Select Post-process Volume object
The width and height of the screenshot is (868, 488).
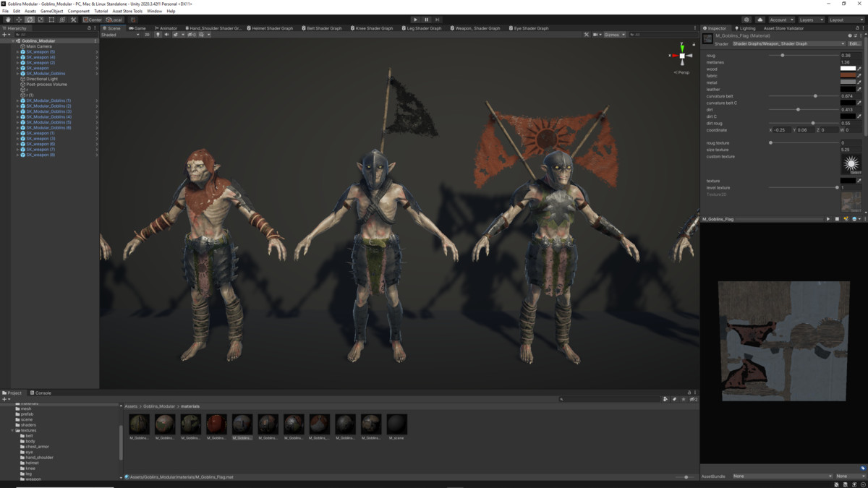[46, 85]
